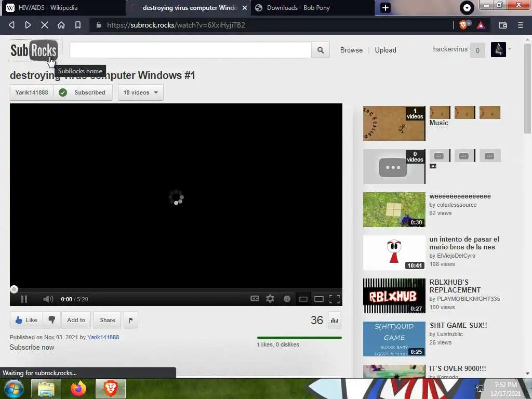Image resolution: width=532 pixels, height=399 pixels.
Task: Open the weeeeeeeeeeeeeee video thumbnail
Action: tap(394, 210)
